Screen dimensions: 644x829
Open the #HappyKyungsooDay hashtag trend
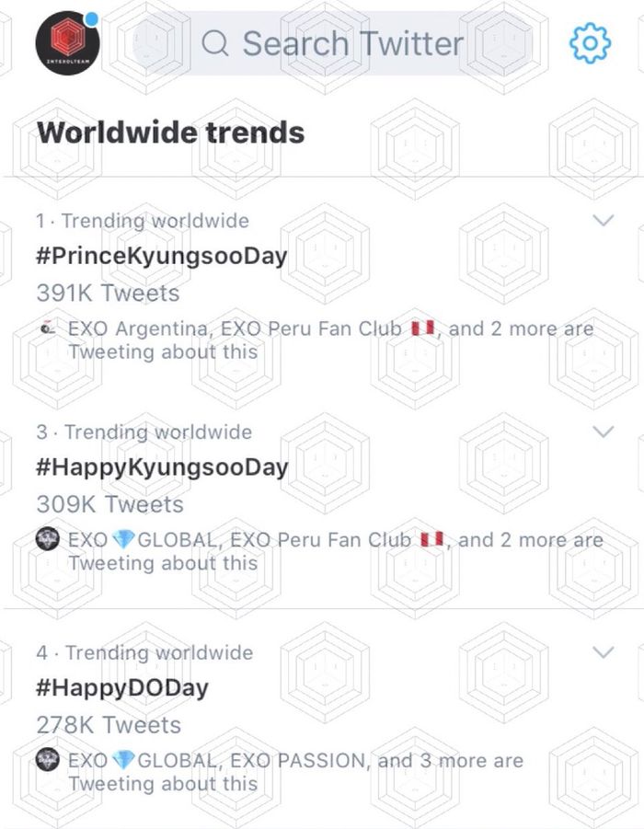coord(162,467)
